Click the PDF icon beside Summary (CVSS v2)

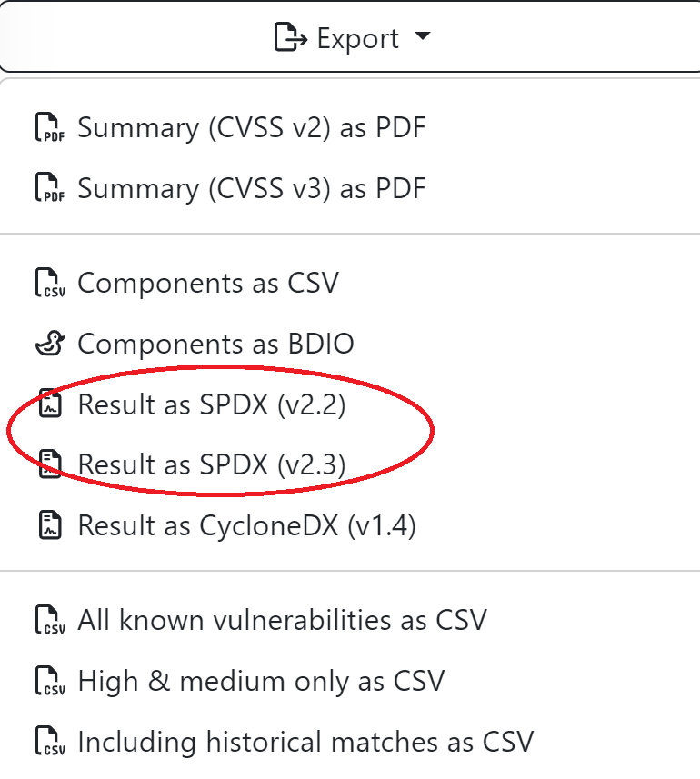coord(49,127)
